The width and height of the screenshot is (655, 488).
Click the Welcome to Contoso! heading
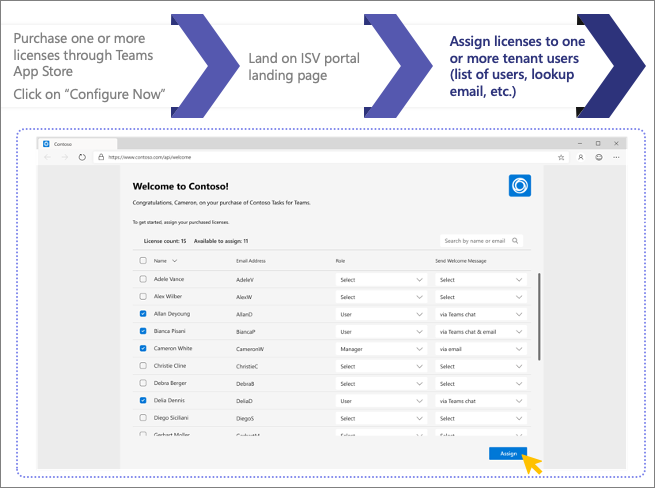(x=180, y=186)
